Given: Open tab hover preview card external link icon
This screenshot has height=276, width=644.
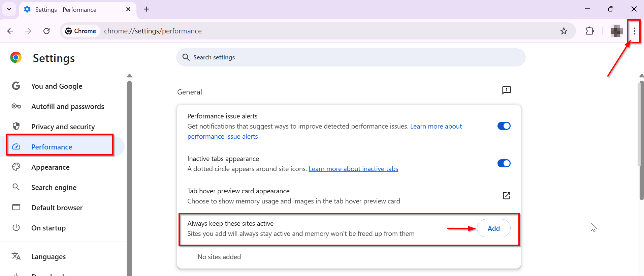Looking at the screenshot, I should (506, 196).
